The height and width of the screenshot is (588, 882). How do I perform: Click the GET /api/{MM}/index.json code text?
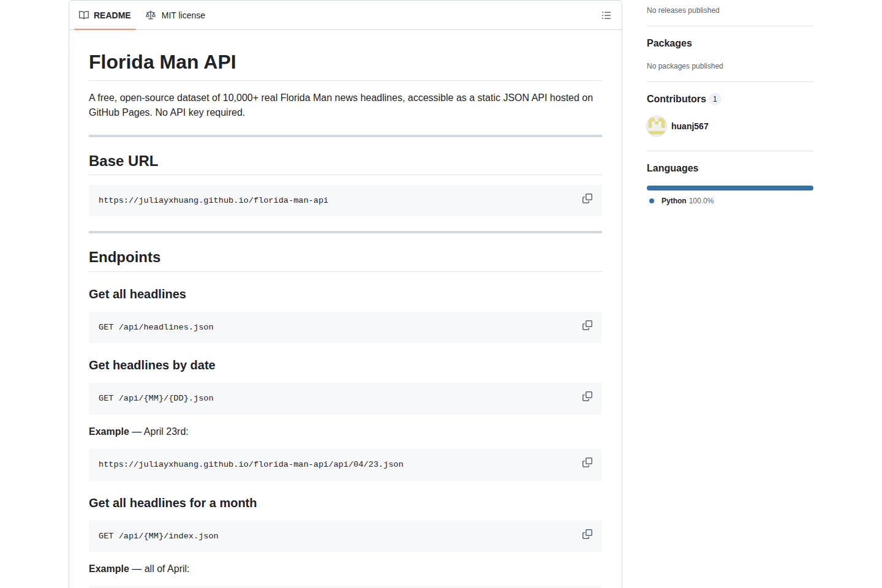(x=159, y=536)
